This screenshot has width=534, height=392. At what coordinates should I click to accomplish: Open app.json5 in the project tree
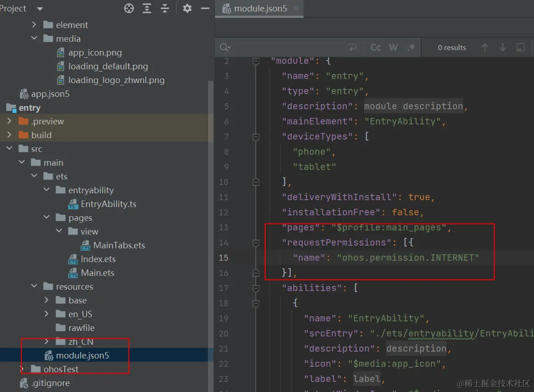coord(50,94)
